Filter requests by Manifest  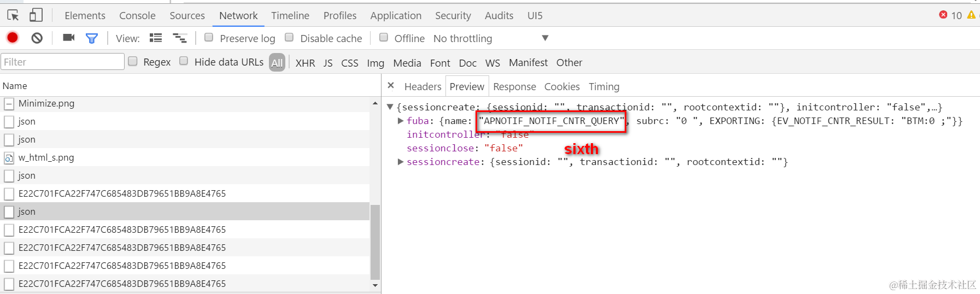point(528,63)
